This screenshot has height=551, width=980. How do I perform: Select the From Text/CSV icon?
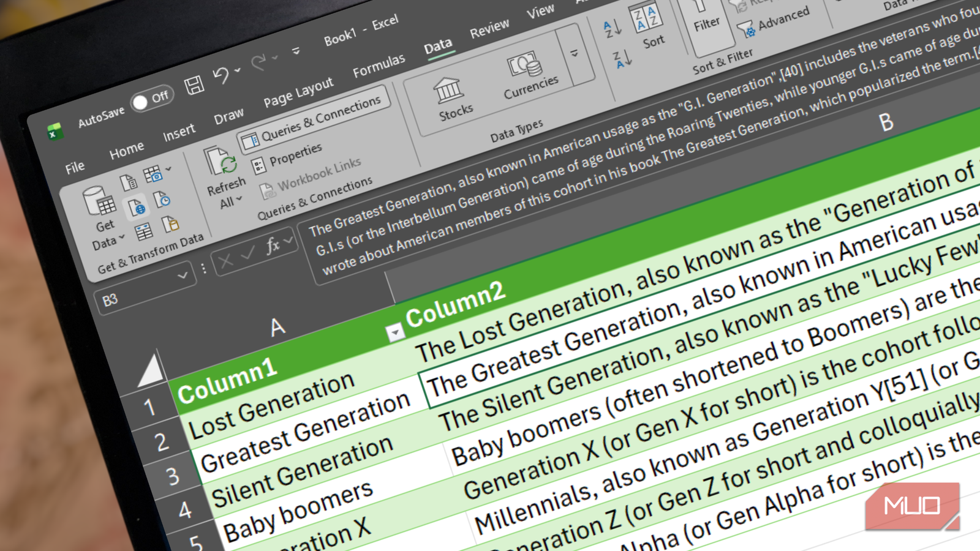pyautogui.click(x=128, y=182)
